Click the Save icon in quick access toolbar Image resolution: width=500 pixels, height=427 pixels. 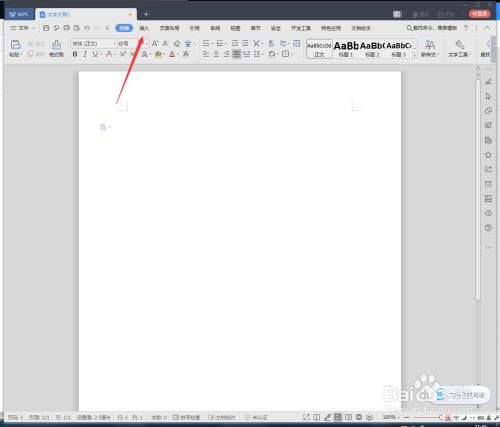(x=46, y=28)
